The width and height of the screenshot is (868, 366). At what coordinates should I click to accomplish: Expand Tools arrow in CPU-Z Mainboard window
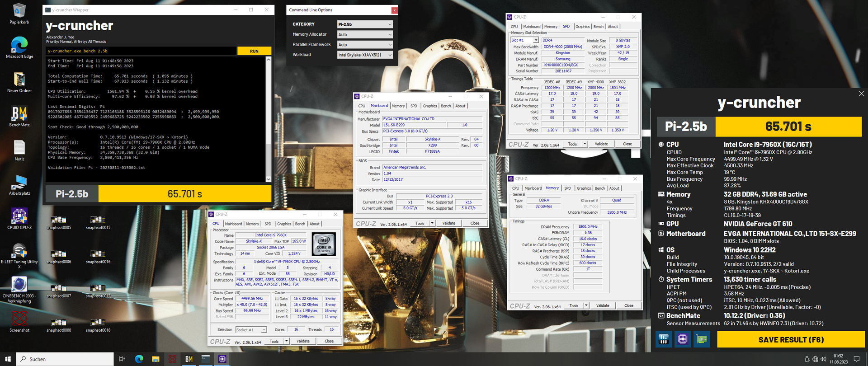[x=432, y=223]
